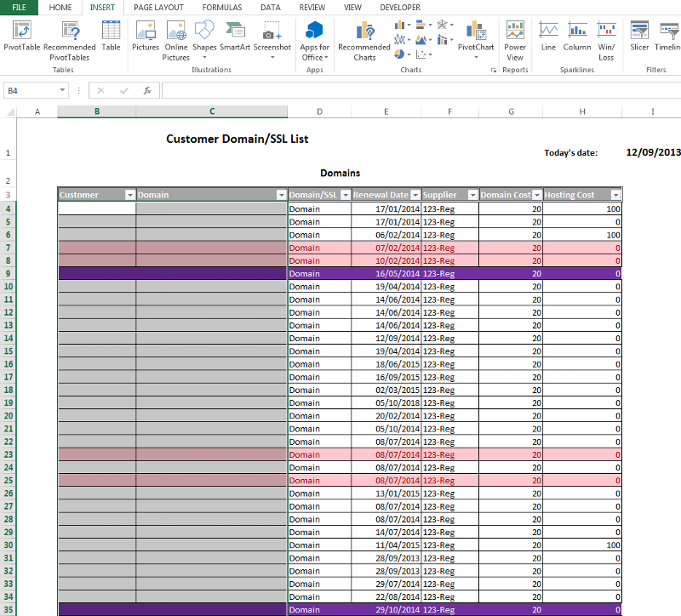681x616 pixels.
Task: Open Recommended PivotTables
Action: (70, 41)
